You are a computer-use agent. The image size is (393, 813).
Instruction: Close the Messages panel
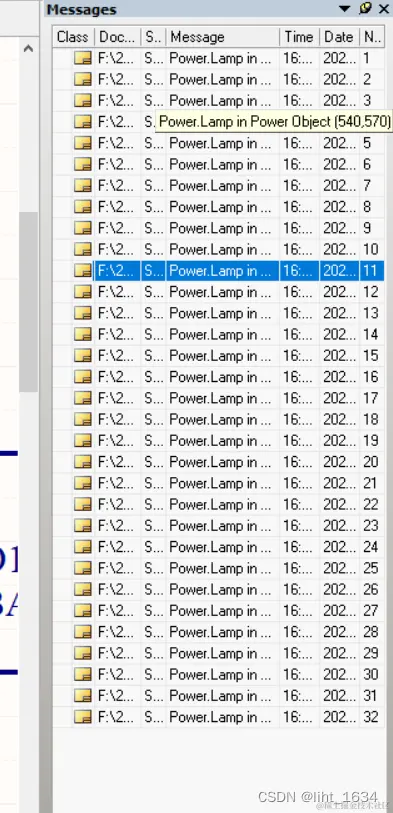384,9
